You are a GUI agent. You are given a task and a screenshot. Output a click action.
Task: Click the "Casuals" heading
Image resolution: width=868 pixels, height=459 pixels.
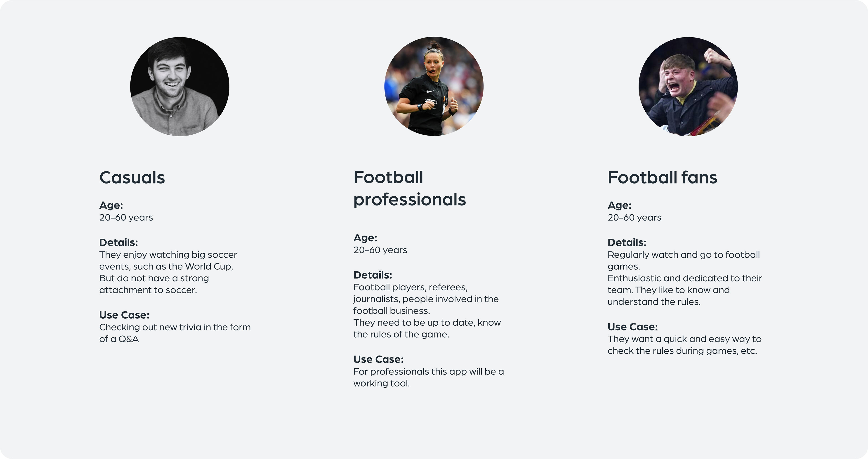pos(132,178)
